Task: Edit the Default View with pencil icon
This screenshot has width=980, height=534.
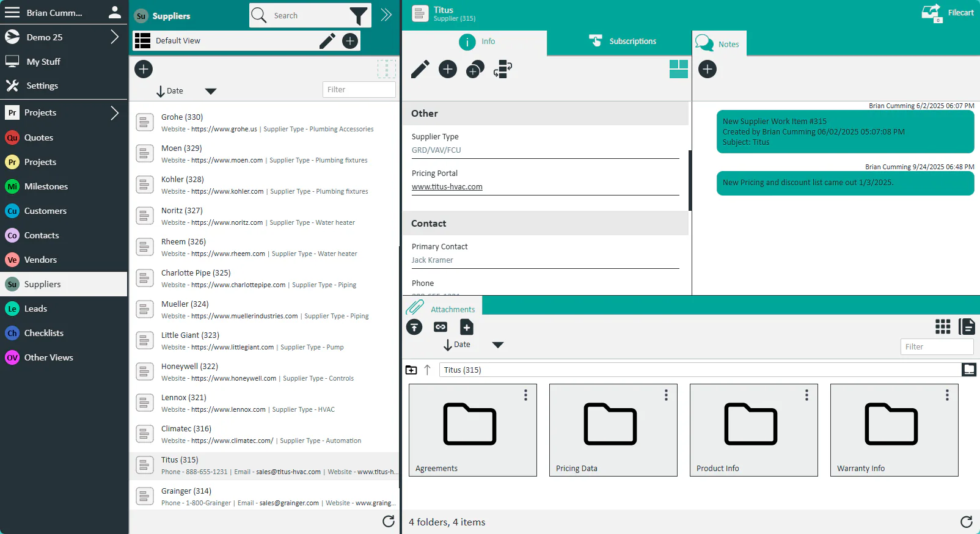Action: point(327,41)
